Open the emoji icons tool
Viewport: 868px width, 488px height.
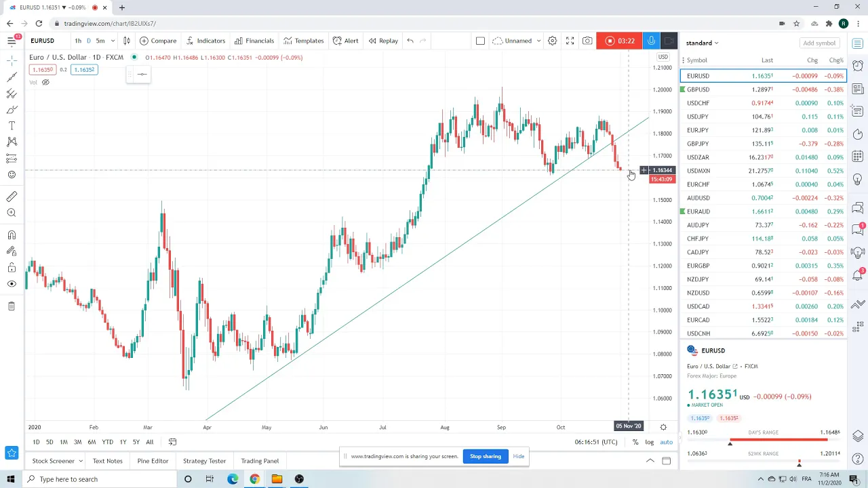coord(12,175)
